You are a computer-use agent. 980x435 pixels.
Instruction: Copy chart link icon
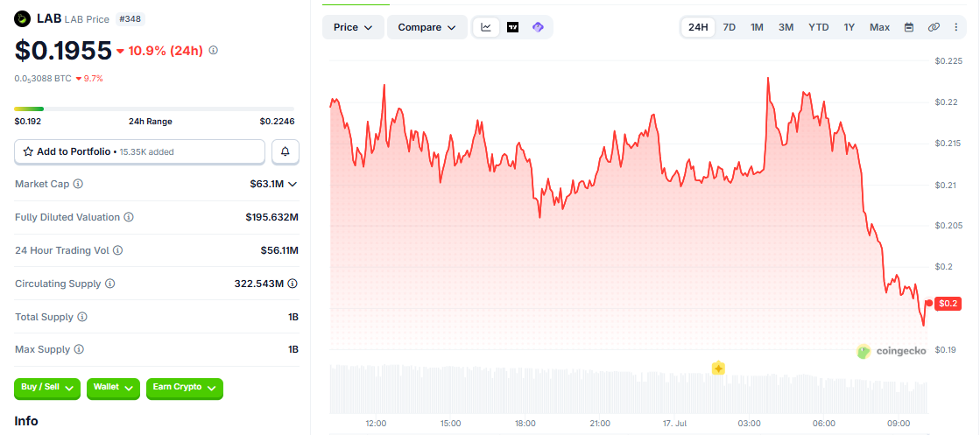pyautogui.click(x=934, y=27)
